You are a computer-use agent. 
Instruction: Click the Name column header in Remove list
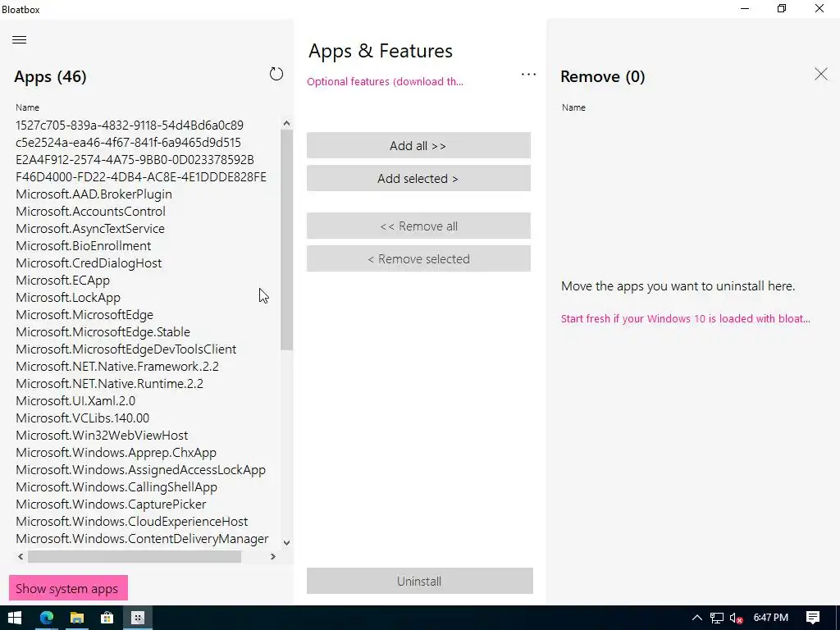[x=573, y=107]
